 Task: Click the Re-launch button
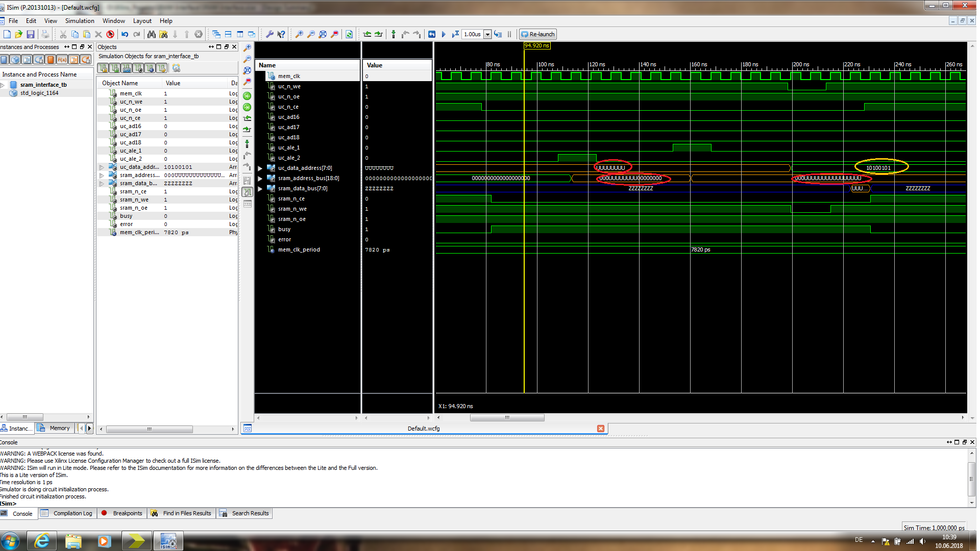pyautogui.click(x=537, y=34)
